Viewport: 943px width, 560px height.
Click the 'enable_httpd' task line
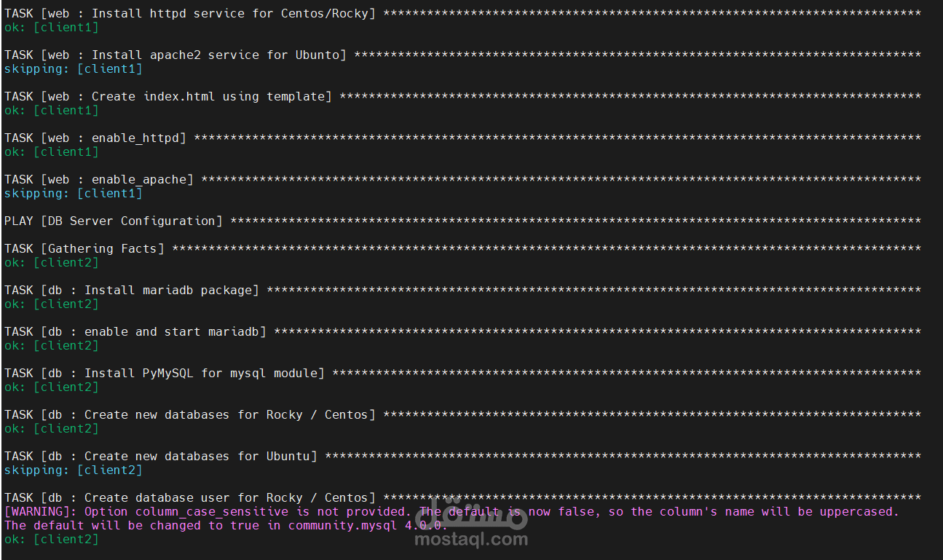coord(462,138)
